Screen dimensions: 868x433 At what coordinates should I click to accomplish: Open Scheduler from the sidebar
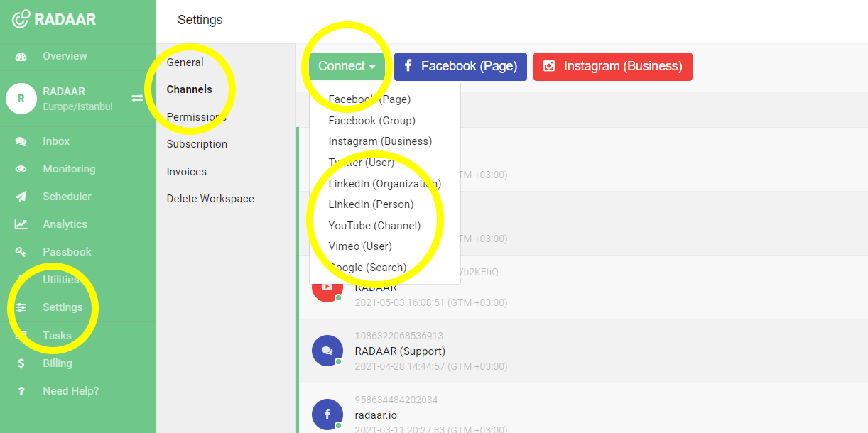coord(67,197)
